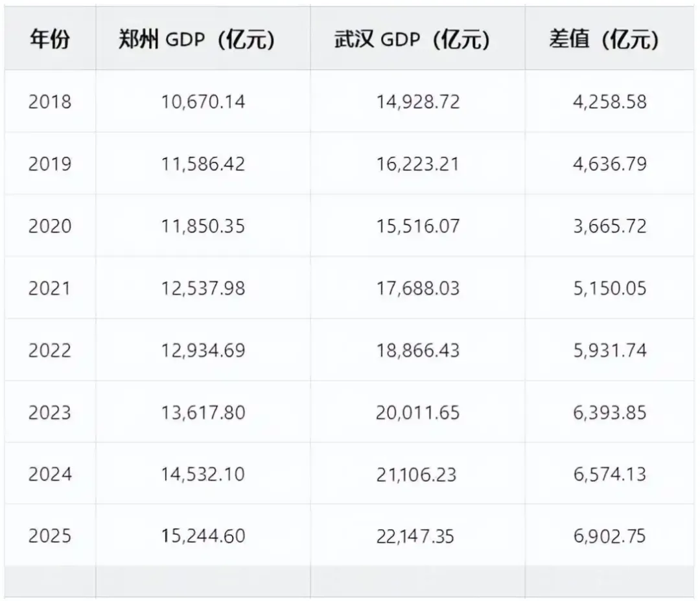Click the difference value 3,665.72
The height and width of the screenshot is (601, 700).
610,226
